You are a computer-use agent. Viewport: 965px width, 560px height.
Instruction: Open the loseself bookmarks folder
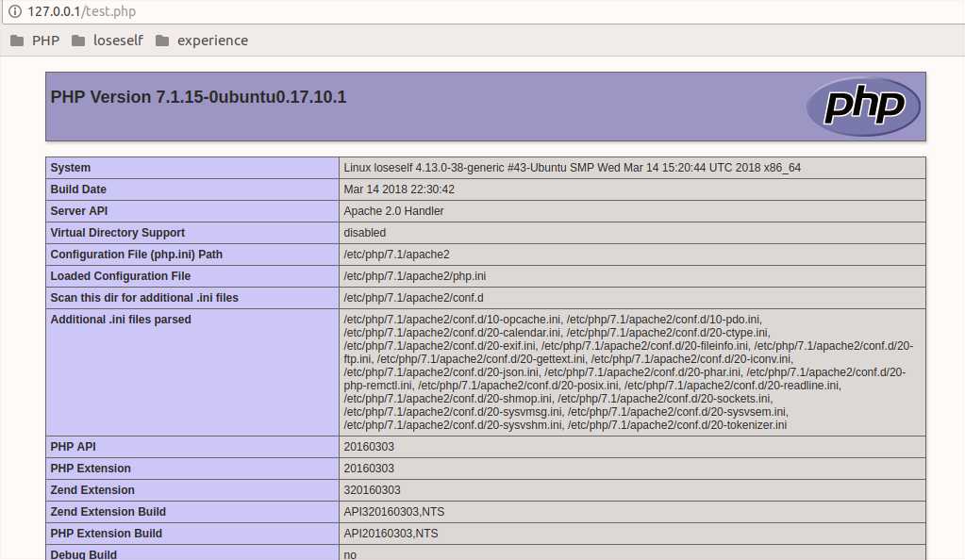(108, 41)
